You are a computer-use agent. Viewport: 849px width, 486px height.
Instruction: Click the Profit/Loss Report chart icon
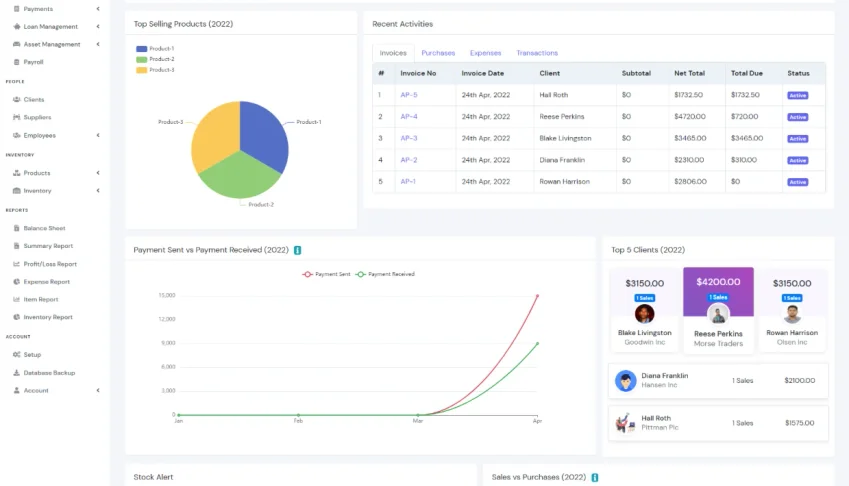[x=17, y=264]
